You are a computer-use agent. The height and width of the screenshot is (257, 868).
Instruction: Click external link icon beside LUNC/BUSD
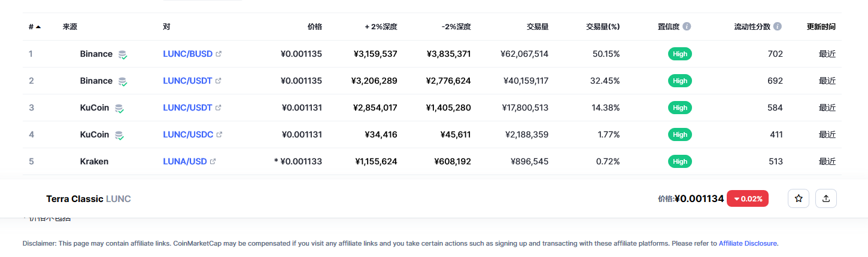pyautogui.click(x=218, y=54)
